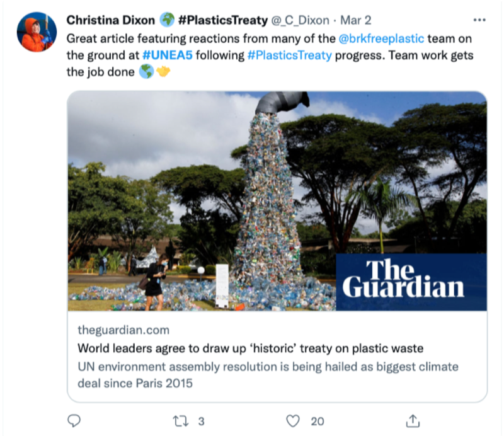Image resolution: width=504 pixels, height=436 pixels.
Task: Click the globe emoji beside the name
Action: tap(167, 21)
